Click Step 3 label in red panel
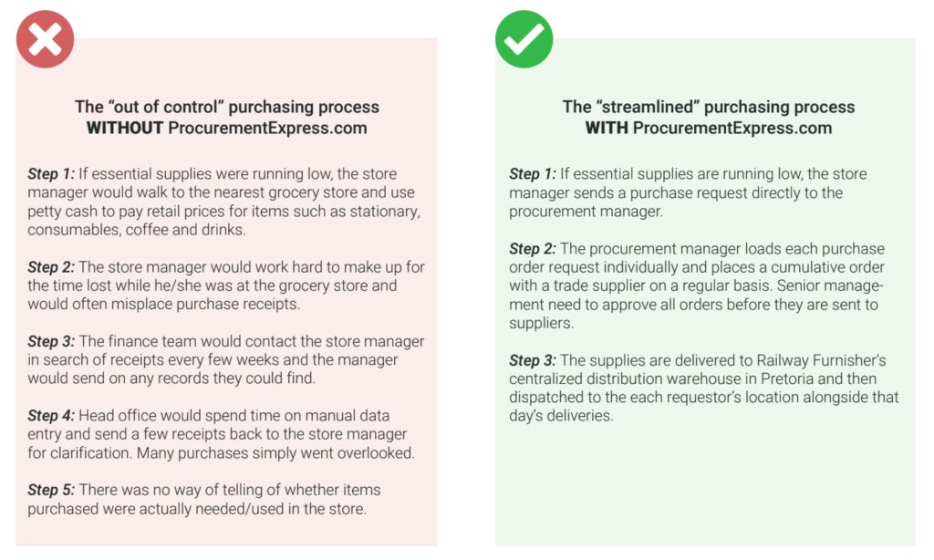 pyautogui.click(x=51, y=341)
